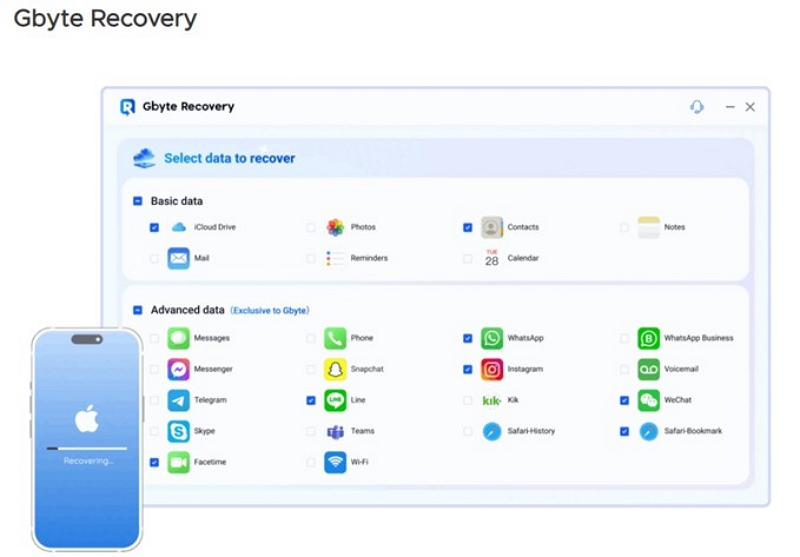Viewport: 800px width, 557px height.
Task: Toggle the Basic data group checkbox
Action: [x=138, y=201]
